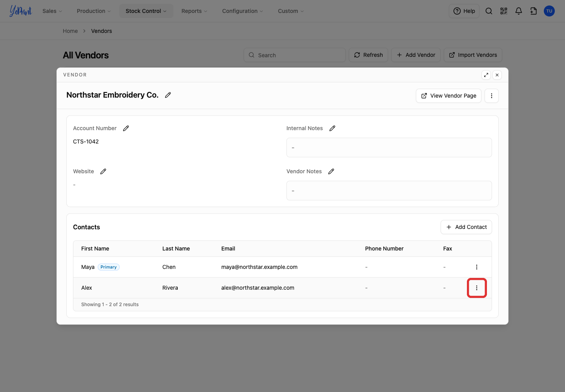
Task: Click Import Vendors button
Action: [x=473, y=55]
